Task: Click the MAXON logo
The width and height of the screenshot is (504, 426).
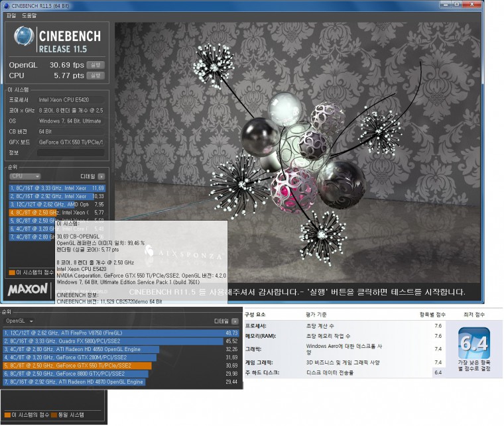Action: tap(28, 290)
